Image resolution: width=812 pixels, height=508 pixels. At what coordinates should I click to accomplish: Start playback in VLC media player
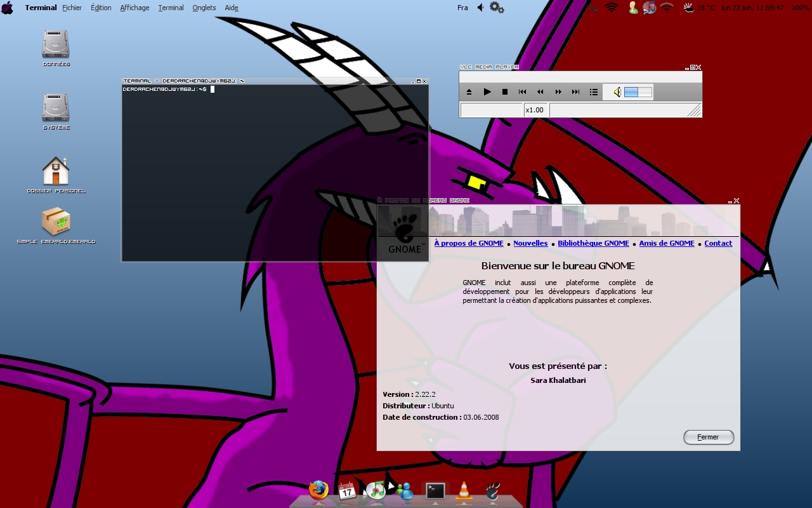coord(487,92)
